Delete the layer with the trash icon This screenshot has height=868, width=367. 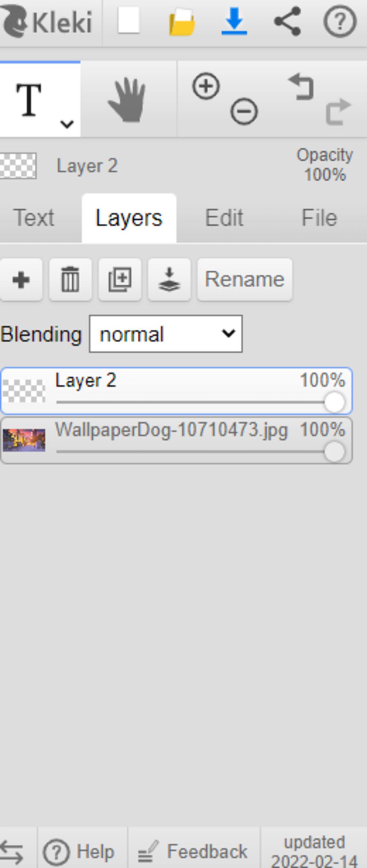coord(70,280)
